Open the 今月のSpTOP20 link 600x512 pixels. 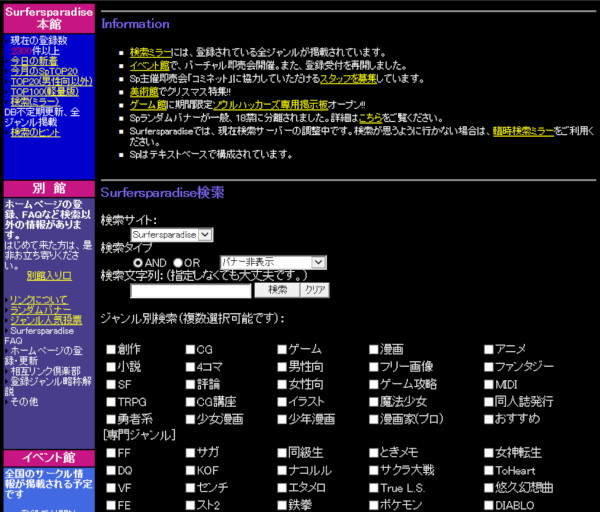click(x=44, y=71)
